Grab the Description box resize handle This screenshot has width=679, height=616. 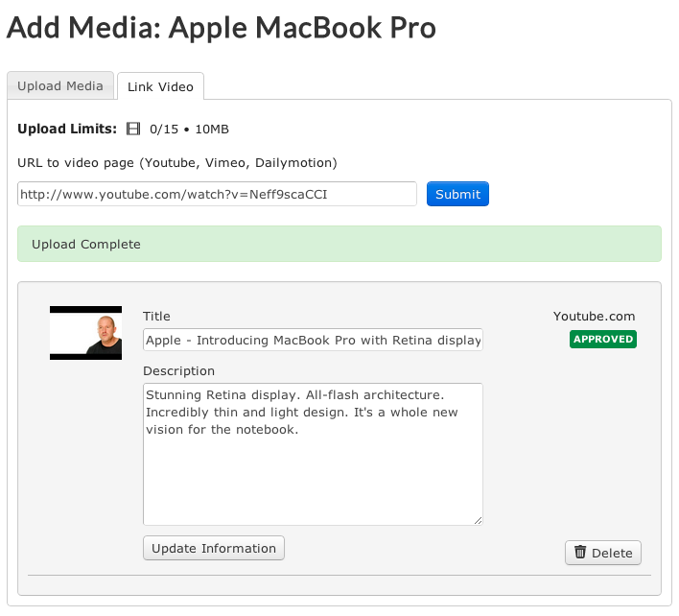point(478,520)
